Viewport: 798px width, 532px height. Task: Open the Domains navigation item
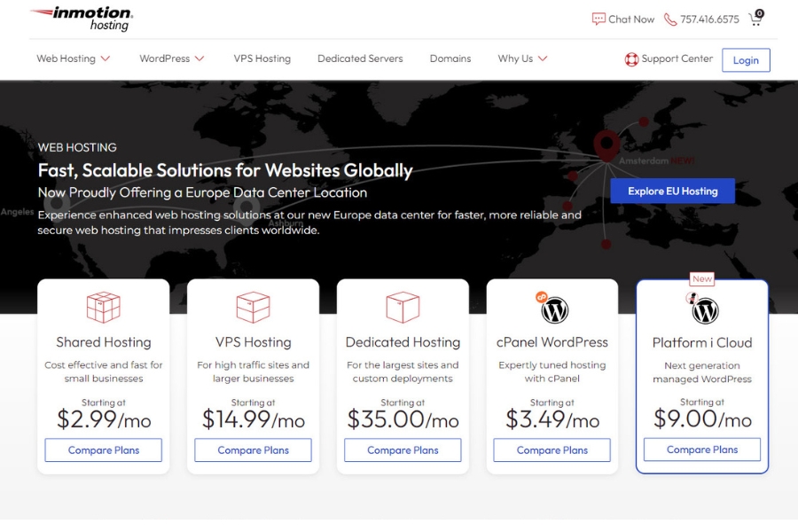point(450,59)
